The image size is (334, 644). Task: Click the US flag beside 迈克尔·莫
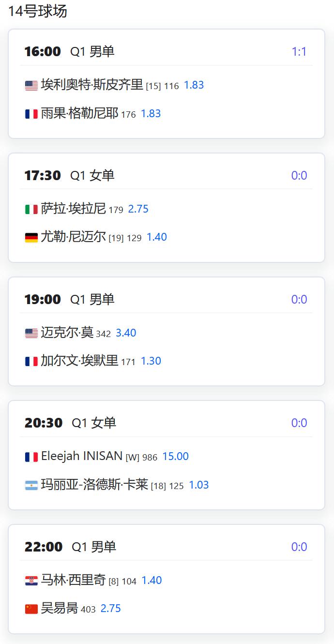pos(31,334)
